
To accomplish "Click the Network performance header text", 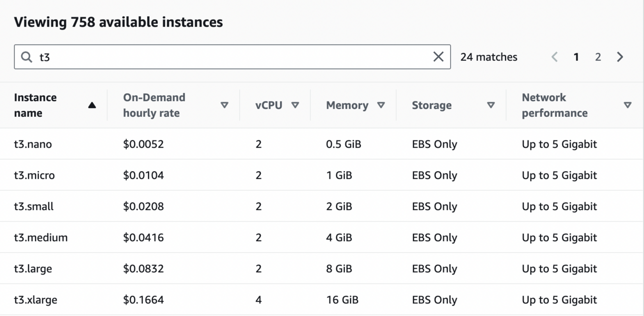I will pos(555,105).
